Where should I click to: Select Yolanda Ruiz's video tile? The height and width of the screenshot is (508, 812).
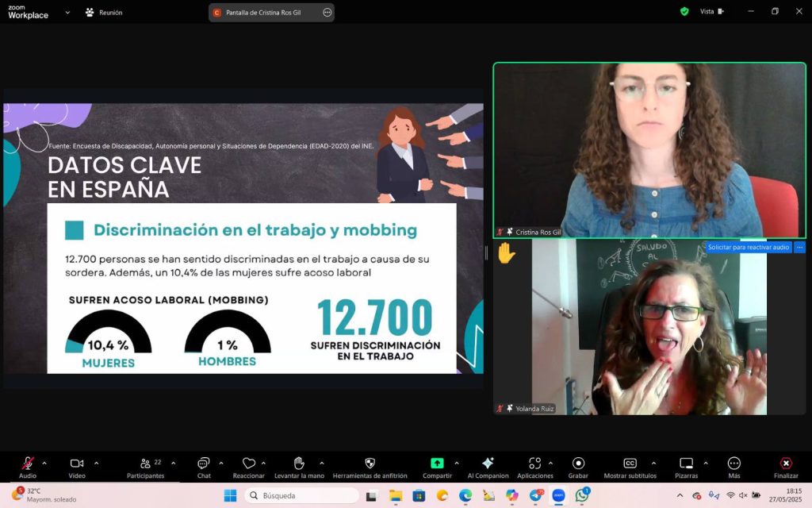point(649,327)
